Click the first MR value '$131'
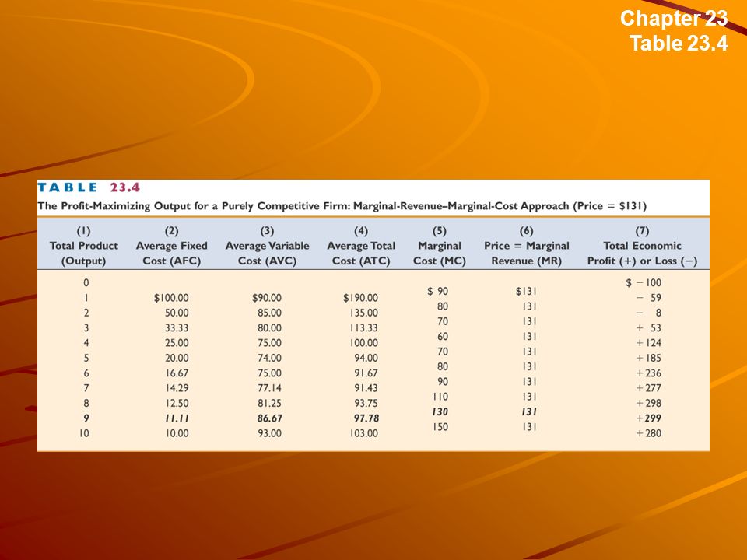 pyautogui.click(x=526, y=292)
